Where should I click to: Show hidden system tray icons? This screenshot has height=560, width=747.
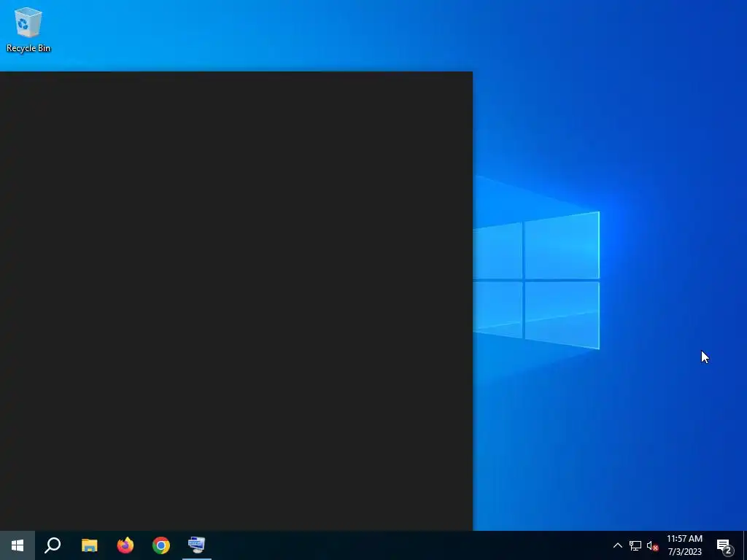pyautogui.click(x=617, y=545)
